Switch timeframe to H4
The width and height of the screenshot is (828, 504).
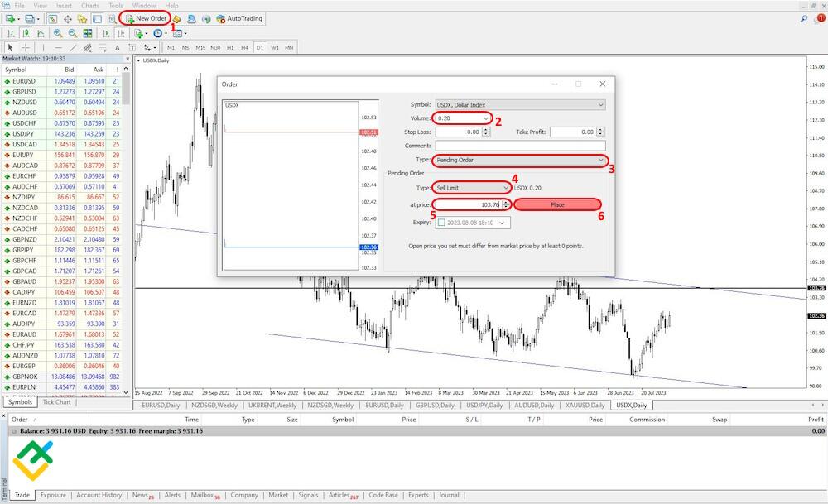coord(244,47)
